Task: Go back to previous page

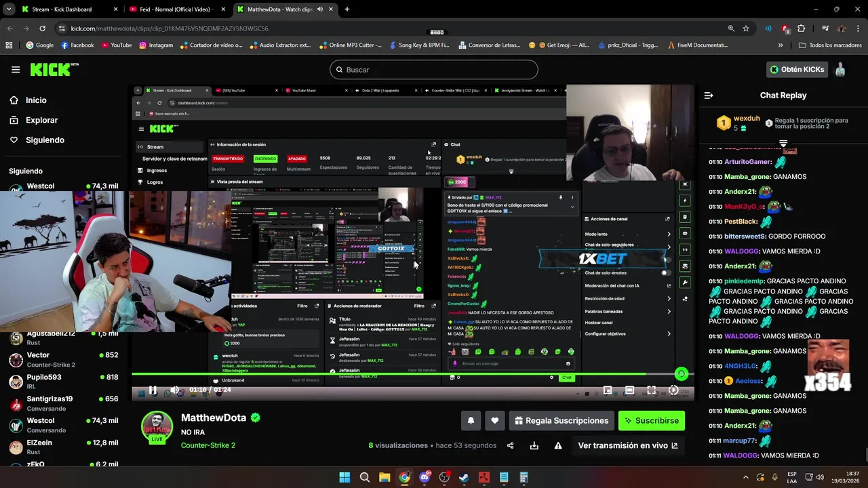Action: coord(9,28)
